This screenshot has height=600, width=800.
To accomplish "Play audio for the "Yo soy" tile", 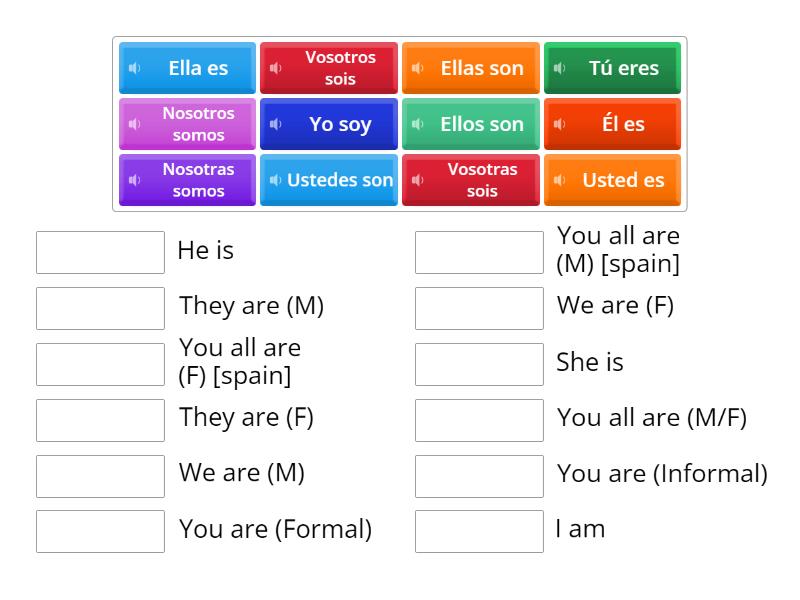I will coord(275,124).
